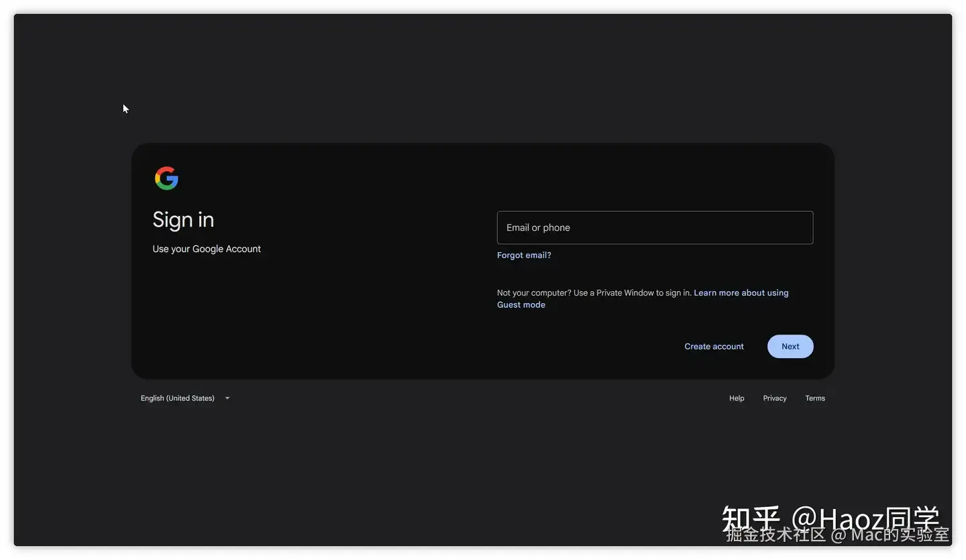Click the Google G logo
The image size is (966, 560).
point(166,178)
